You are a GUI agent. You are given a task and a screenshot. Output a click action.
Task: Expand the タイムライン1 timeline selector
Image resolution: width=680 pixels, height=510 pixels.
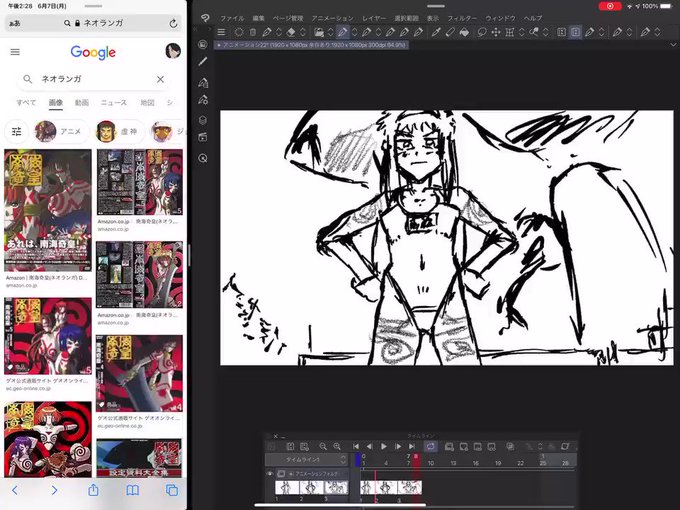pyautogui.click(x=307, y=459)
